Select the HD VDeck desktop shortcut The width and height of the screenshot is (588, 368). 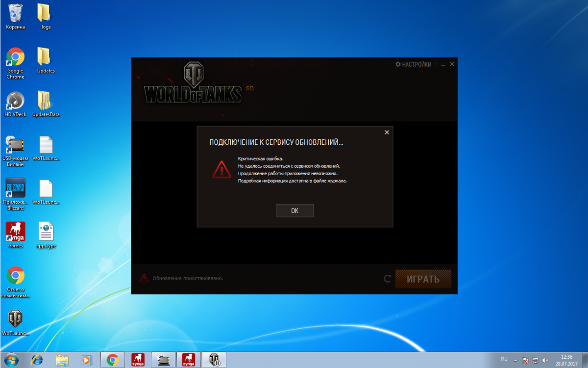(16, 104)
